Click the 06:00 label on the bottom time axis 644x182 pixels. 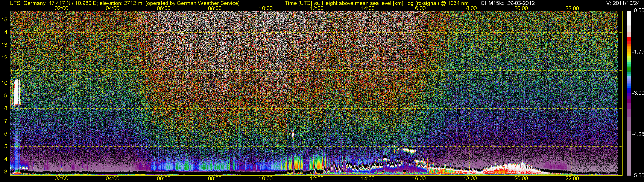pyautogui.click(x=164, y=179)
